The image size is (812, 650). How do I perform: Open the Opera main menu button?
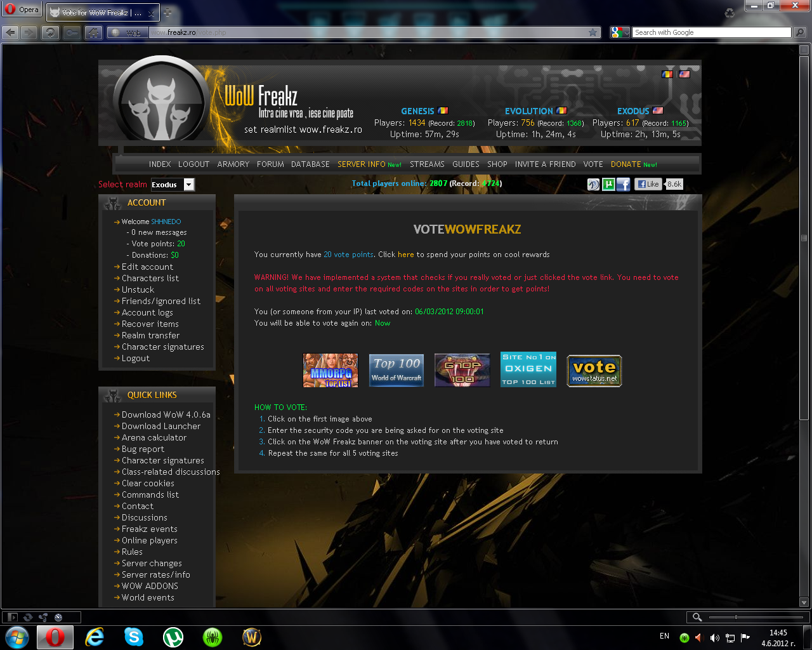[x=22, y=10]
